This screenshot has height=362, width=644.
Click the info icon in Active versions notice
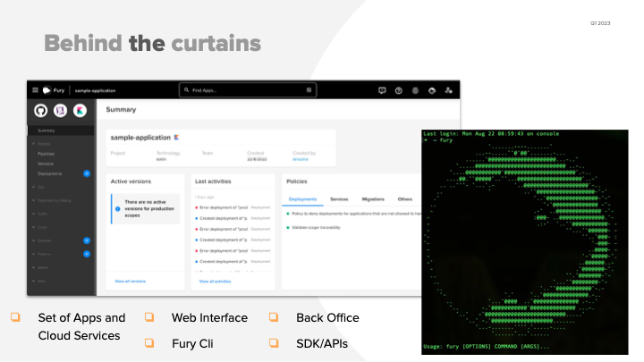(x=118, y=209)
